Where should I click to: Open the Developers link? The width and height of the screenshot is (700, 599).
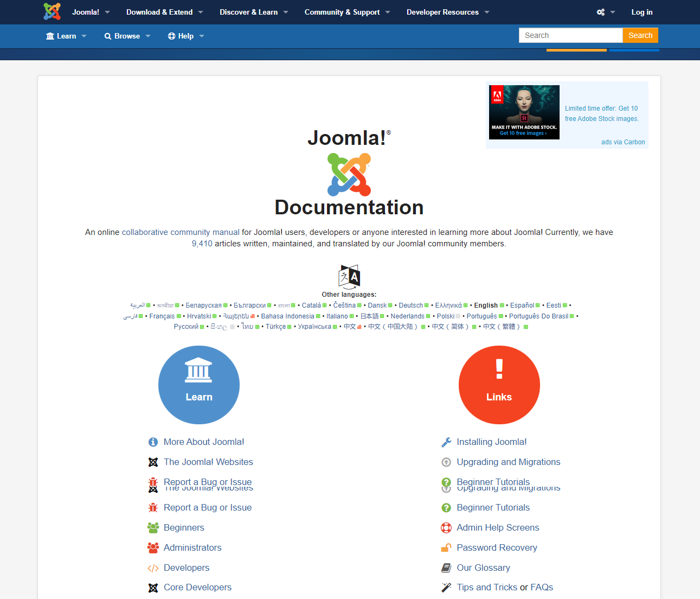[x=187, y=568]
